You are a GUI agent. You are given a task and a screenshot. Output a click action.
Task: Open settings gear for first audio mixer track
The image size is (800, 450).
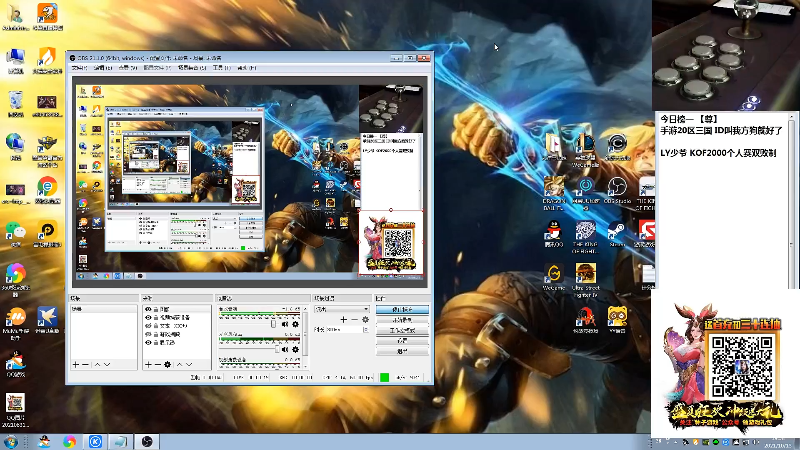pyautogui.click(x=295, y=324)
